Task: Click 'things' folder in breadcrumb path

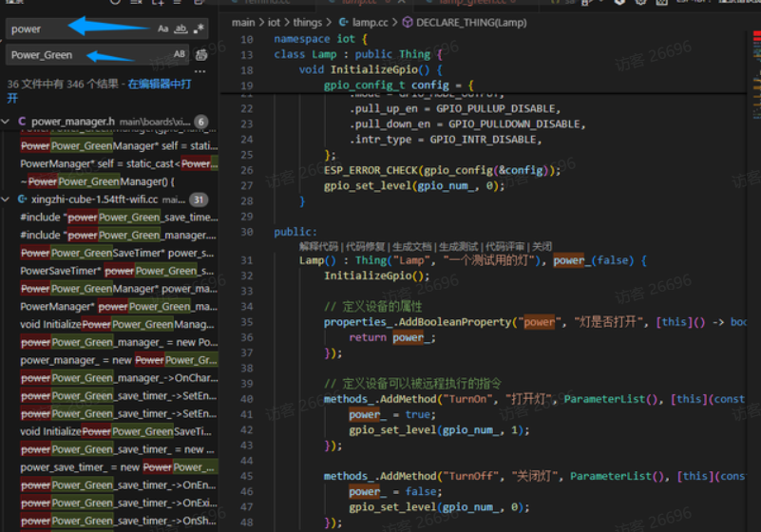Action: (308, 21)
